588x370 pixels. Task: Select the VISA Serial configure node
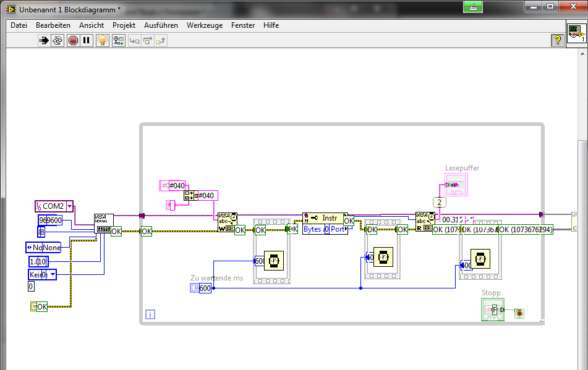coord(103,223)
